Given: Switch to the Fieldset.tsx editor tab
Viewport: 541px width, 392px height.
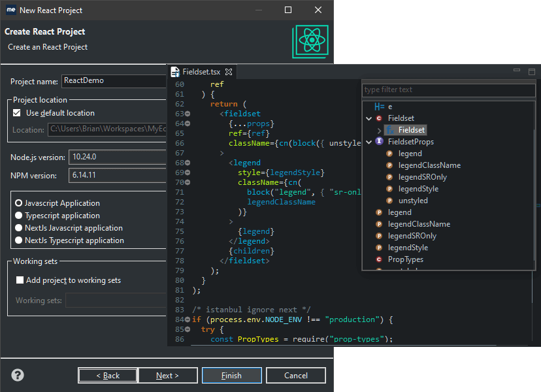Looking at the screenshot, I should pos(201,72).
